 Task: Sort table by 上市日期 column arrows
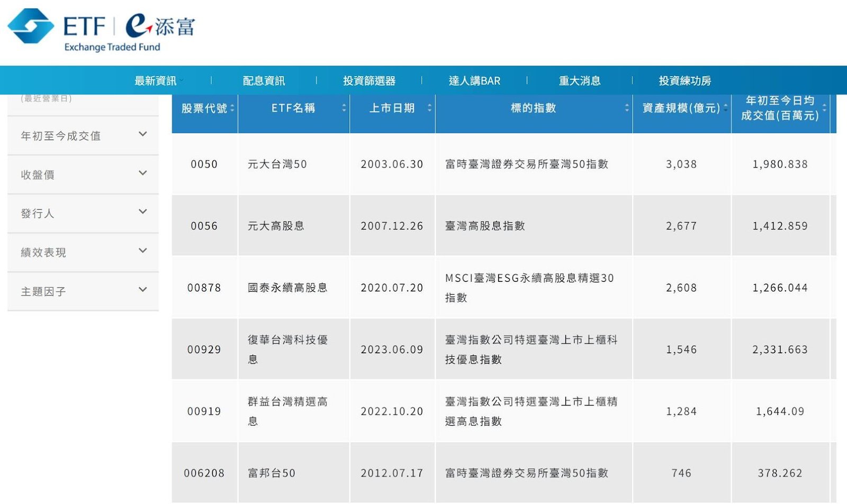pyautogui.click(x=429, y=108)
